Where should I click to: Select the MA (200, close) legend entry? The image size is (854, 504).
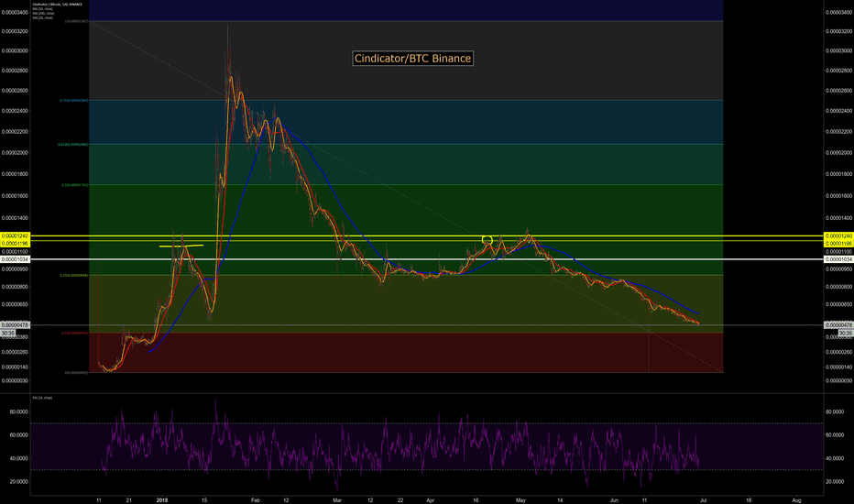coord(44,13)
